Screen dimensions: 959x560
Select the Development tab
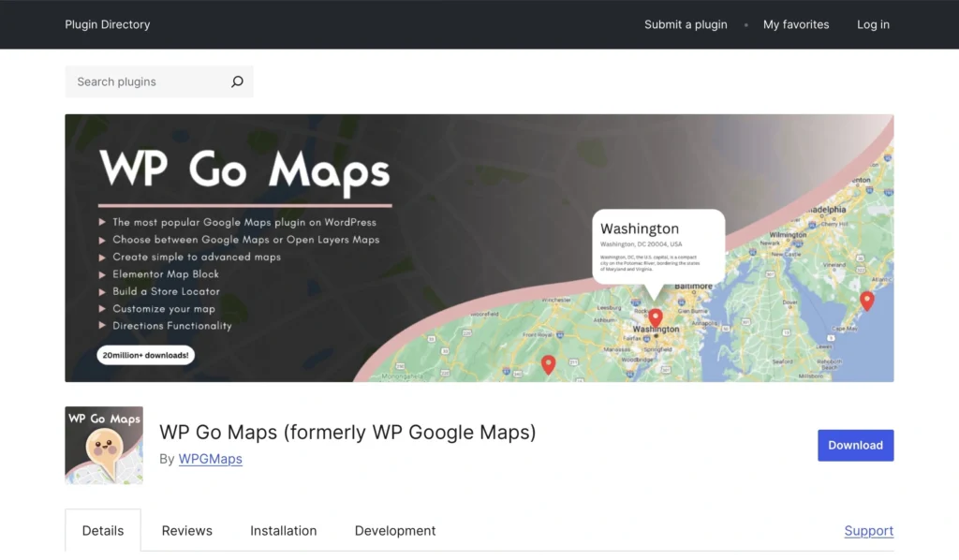click(x=394, y=530)
